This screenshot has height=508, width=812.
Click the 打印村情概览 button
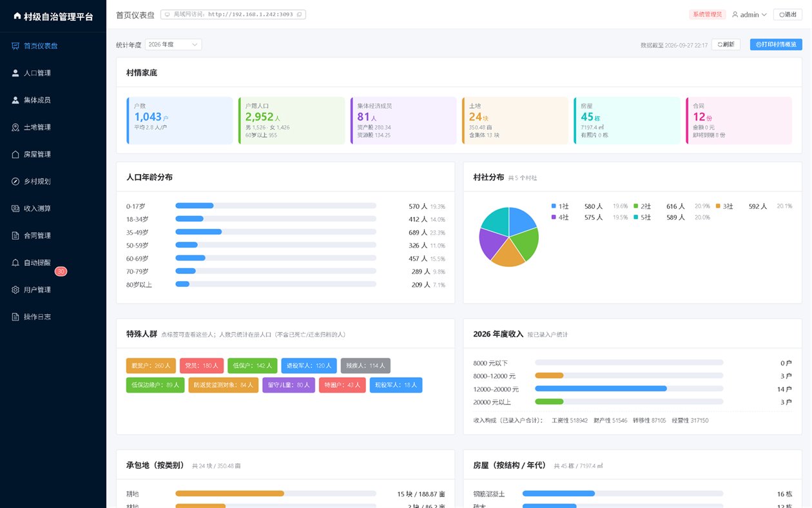pos(776,44)
